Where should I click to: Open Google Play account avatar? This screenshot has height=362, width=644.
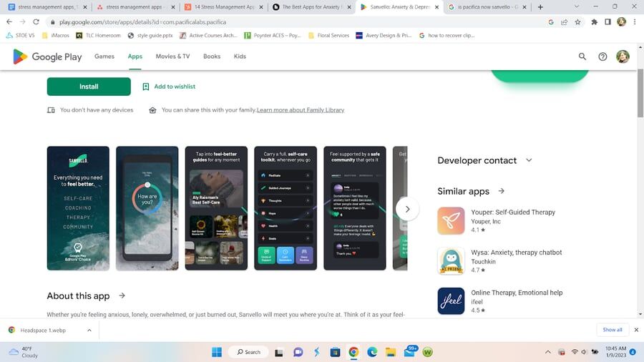(623, 57)
